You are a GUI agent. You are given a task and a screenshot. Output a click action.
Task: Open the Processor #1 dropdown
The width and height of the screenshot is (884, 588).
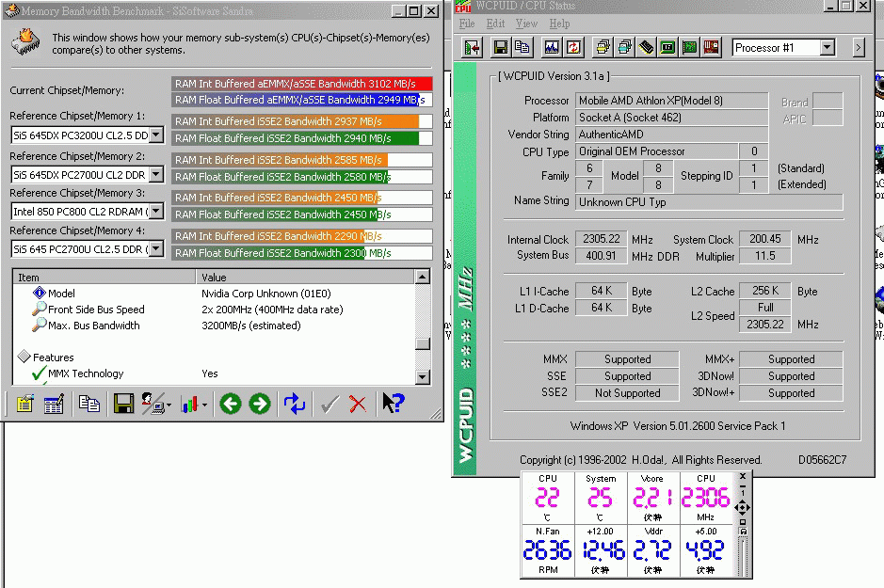pyautogui.click(x=828, y=47)
